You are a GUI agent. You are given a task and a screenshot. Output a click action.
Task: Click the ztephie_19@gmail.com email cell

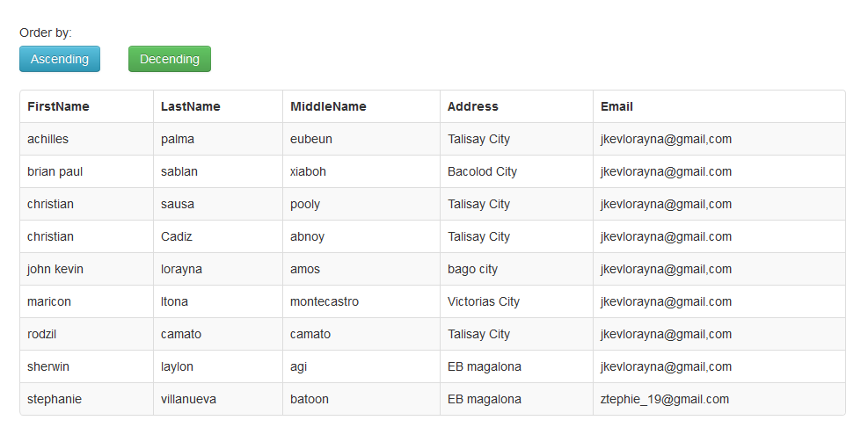[719, 400]
